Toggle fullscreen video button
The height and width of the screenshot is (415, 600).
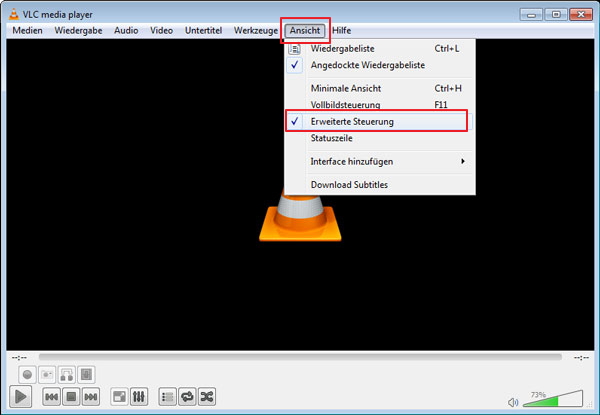coord(119,397)
